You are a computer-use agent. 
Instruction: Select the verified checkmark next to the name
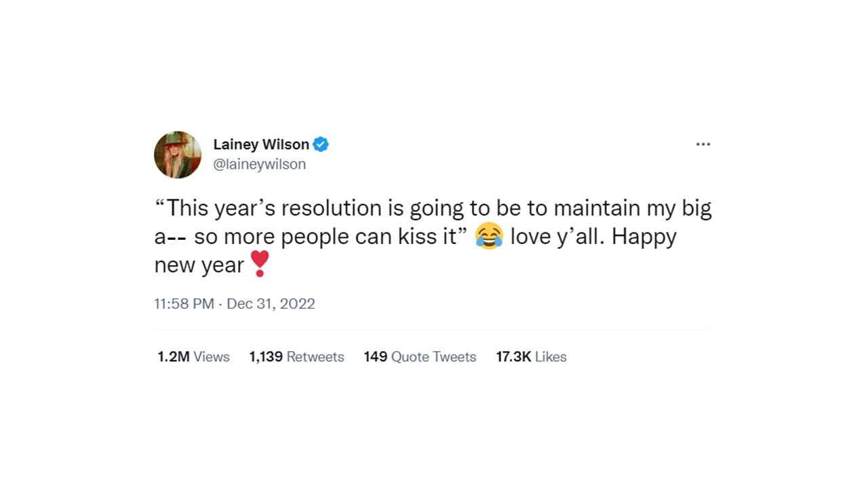pyautogui.click(x=321, y=144)
